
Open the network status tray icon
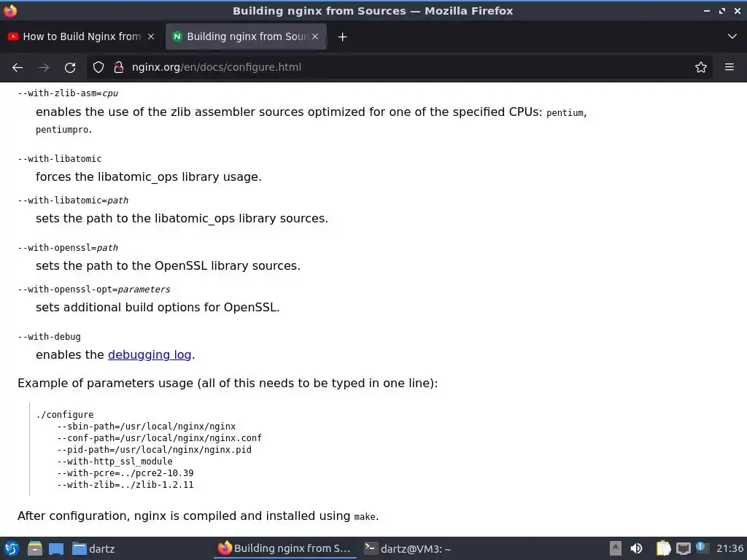coord(684,549)
